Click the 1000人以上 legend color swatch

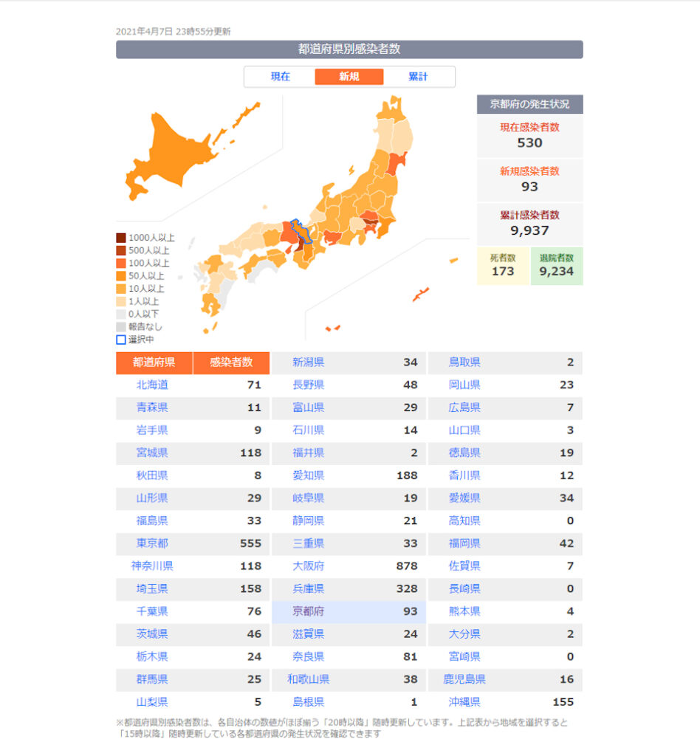coord(121,238)
